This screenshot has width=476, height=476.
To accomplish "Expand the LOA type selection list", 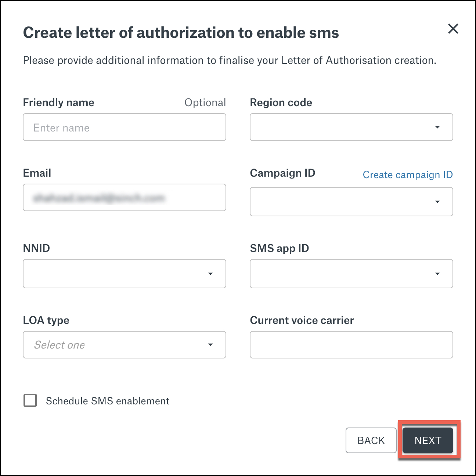I will coord(125,345).
